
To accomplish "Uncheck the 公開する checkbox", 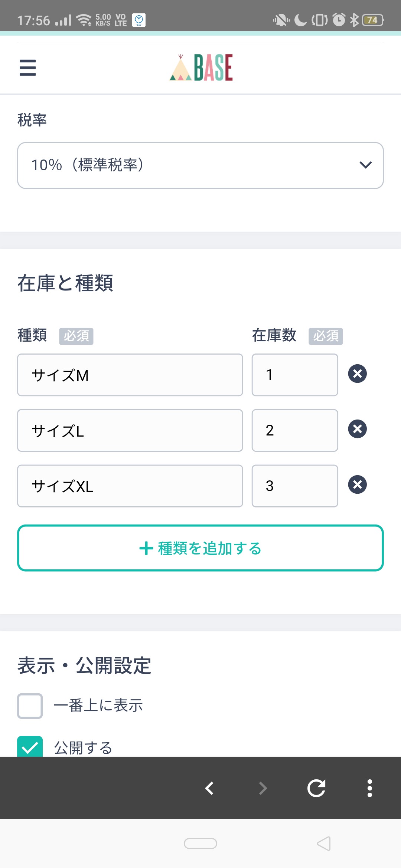I will coord(30,746).
